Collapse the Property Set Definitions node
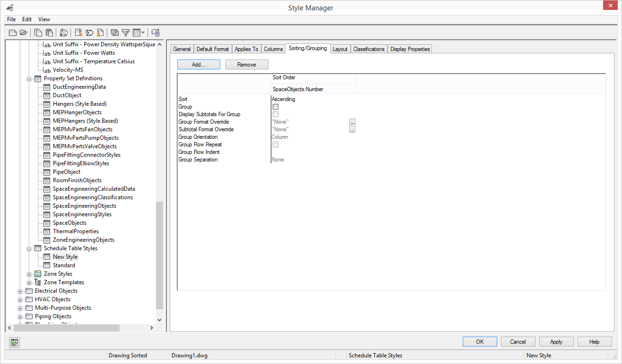Viewport: 622px width, 364px height. [x=29, y=79]
